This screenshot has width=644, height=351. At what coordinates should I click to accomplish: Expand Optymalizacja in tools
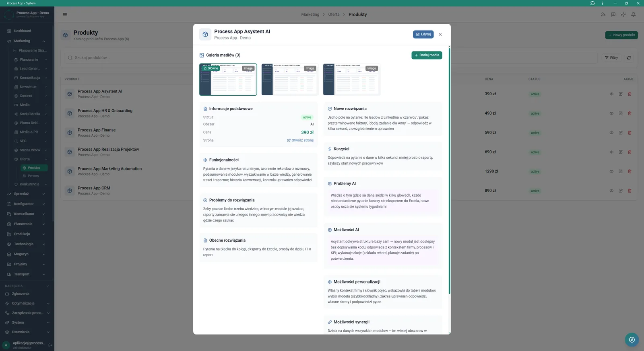click(x=27, y=304)
